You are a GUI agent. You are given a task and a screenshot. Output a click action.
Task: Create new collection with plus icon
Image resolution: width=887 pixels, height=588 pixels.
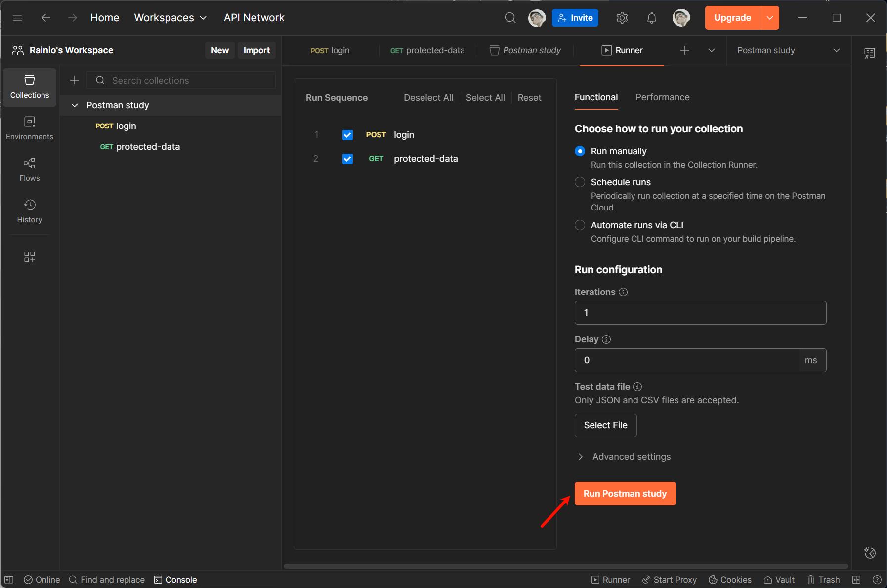pyautogui.click(x=75, y=80)
